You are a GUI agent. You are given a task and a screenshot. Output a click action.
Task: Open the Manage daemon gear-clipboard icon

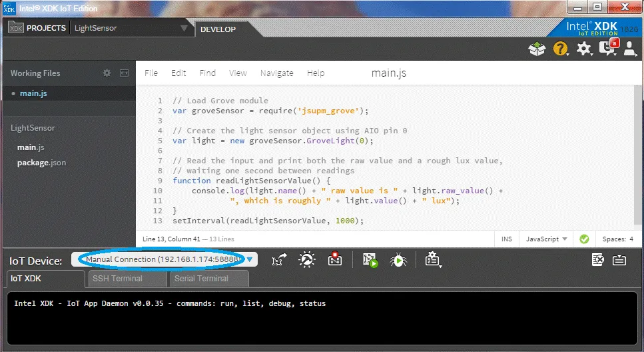433,260
